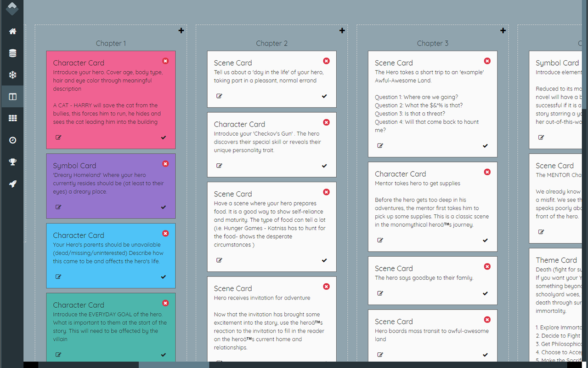Open the snowflake icon in sidebar

point(12,75)
